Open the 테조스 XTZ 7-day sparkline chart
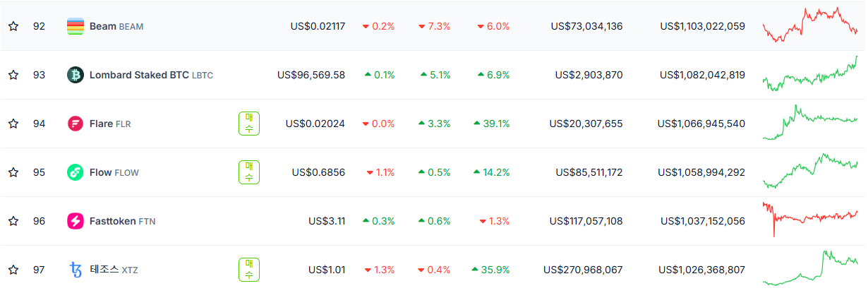 [810, 268]
